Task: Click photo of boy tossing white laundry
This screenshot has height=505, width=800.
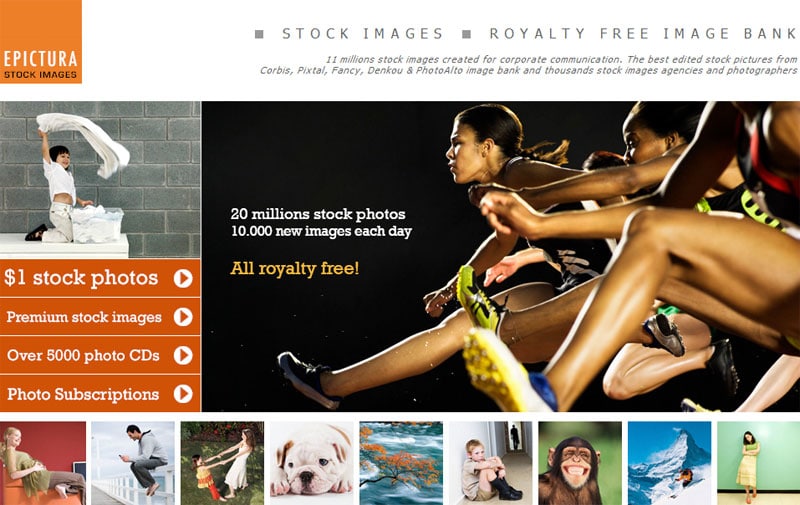Action: coord(100,180)
